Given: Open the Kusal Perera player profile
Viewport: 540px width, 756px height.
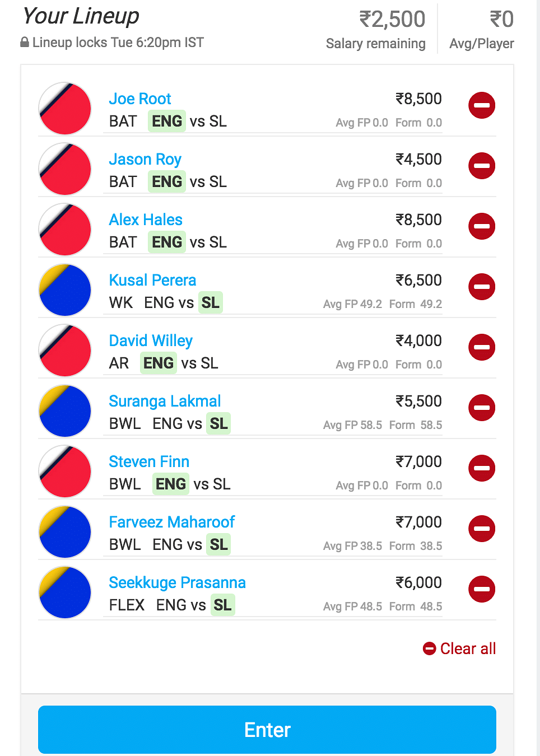Looking at the screenshot, I should 152,281.
